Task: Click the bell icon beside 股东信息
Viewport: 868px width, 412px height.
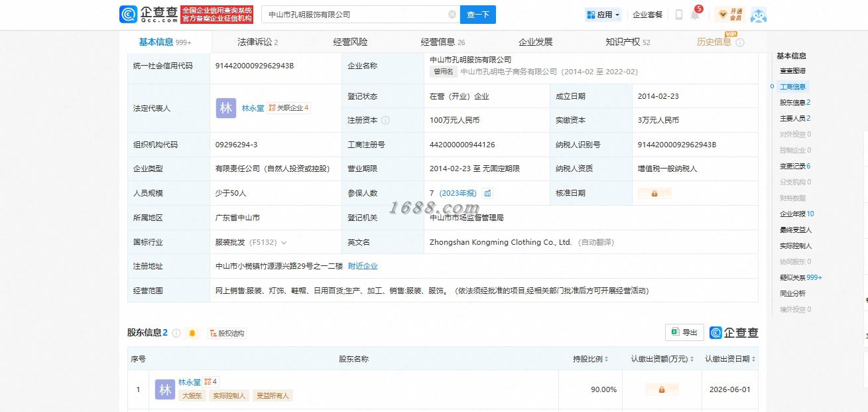Action: click(192, 333)
